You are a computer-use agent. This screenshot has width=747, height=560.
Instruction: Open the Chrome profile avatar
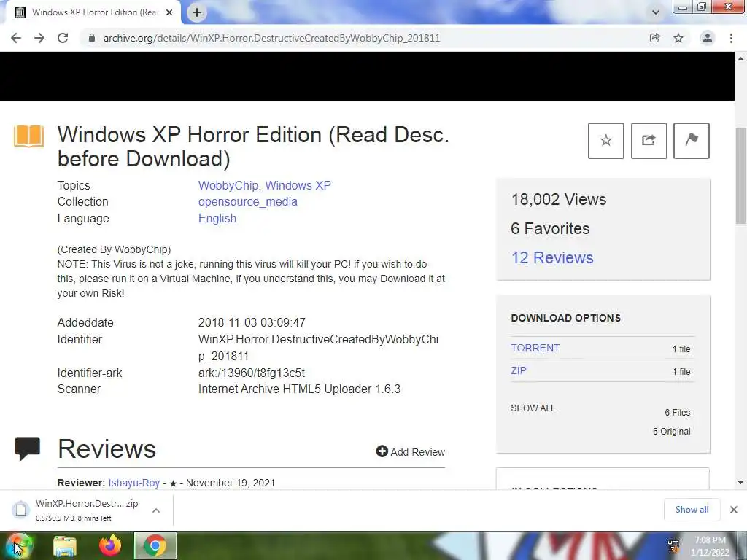click(708, 38)
